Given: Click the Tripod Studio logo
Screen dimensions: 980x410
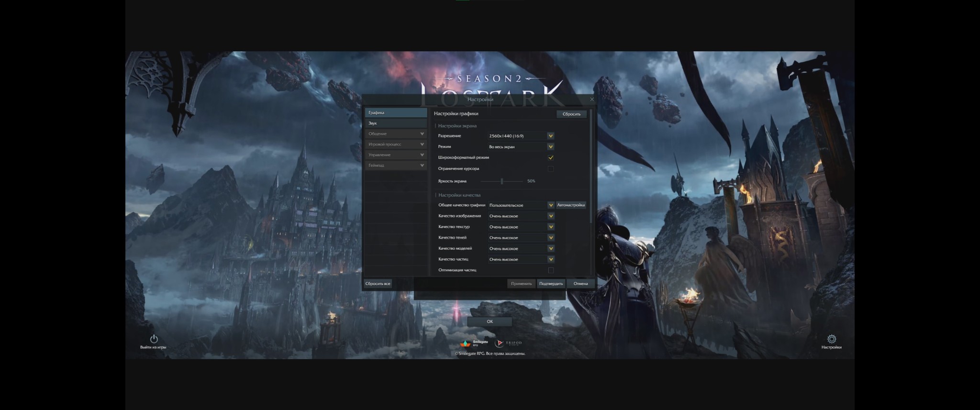Looking at the screenshot, I should 508,343.
